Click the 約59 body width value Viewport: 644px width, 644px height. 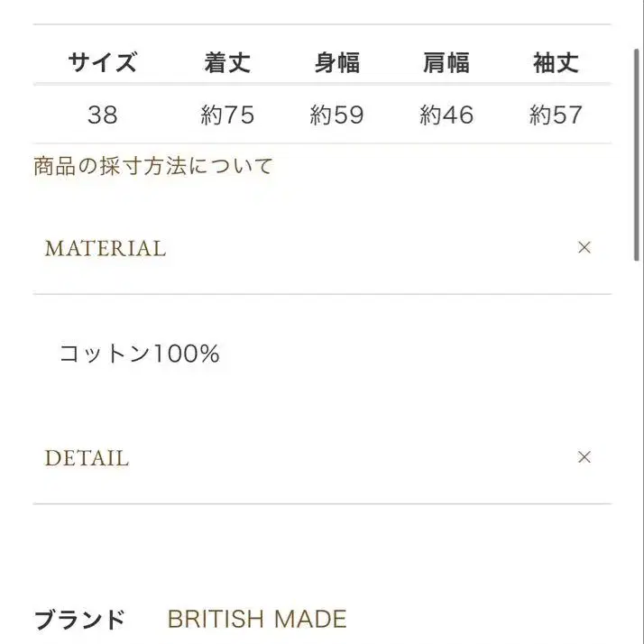coord(337,115)
